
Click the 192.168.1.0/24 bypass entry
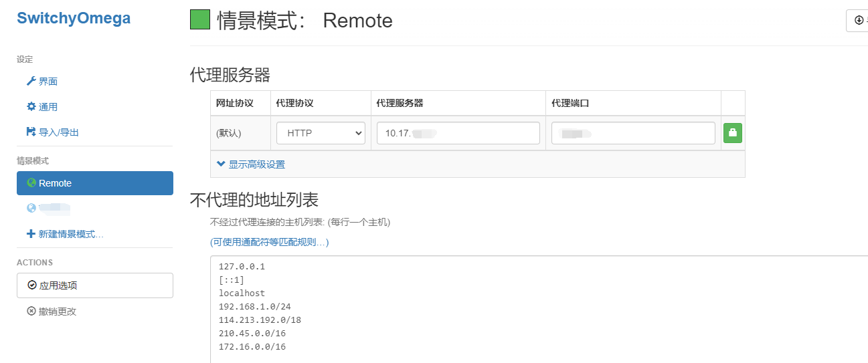pos(255,306)
